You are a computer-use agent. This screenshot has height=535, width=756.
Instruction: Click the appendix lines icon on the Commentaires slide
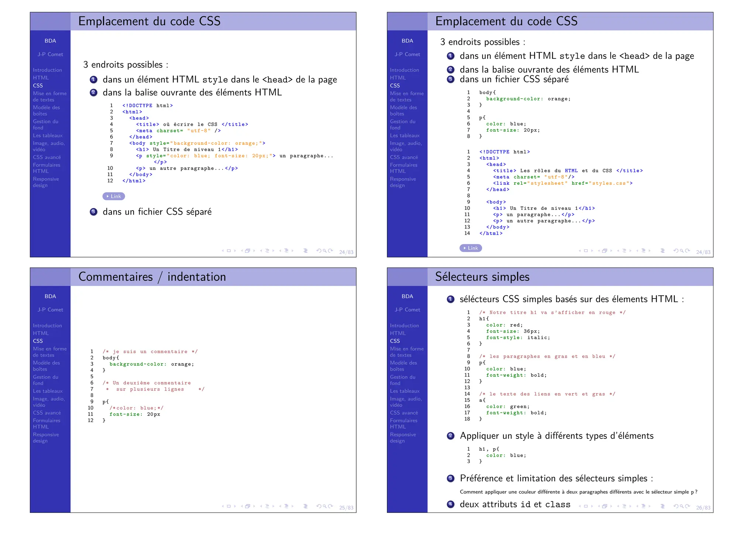tap(305, 506)
